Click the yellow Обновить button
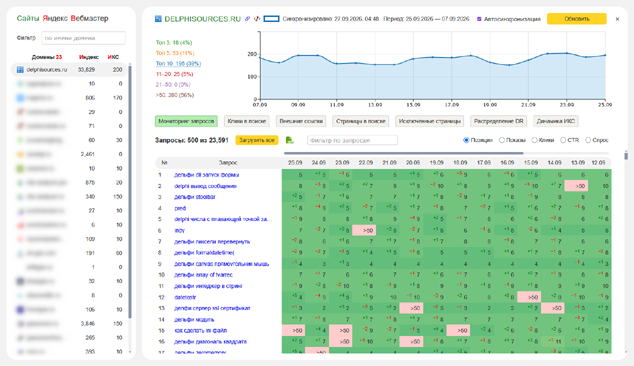The image size is (634, 366). (x=577, y=19)
